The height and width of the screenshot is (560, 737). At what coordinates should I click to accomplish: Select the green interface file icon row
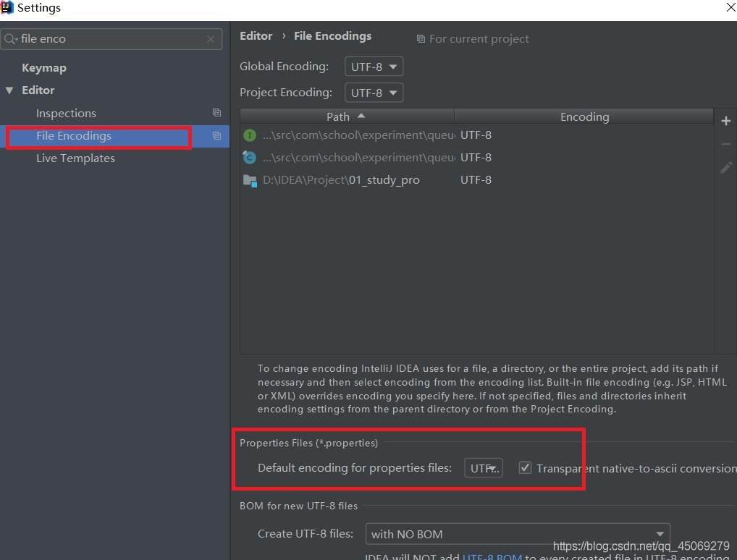(476, 135)
